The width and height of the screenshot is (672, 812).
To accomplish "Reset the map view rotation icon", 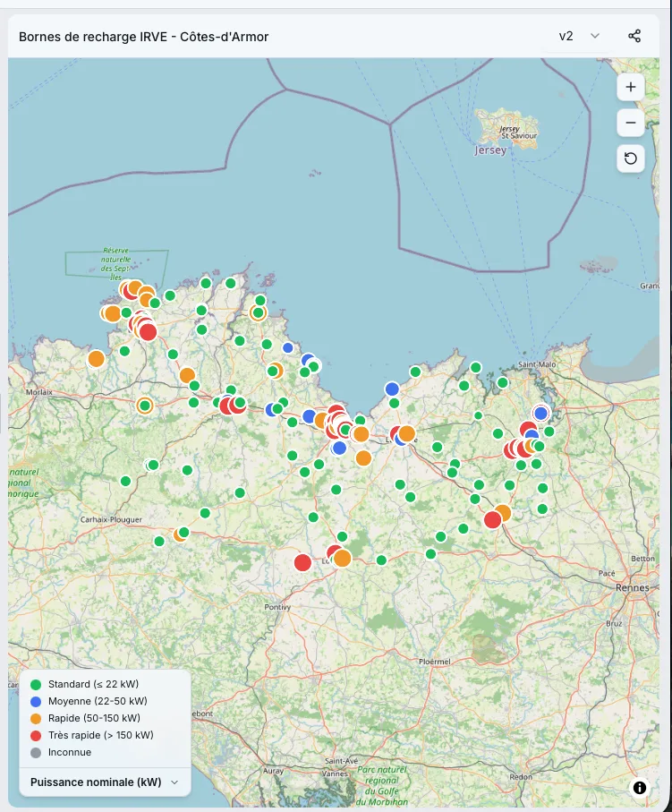I will [631, 158].
